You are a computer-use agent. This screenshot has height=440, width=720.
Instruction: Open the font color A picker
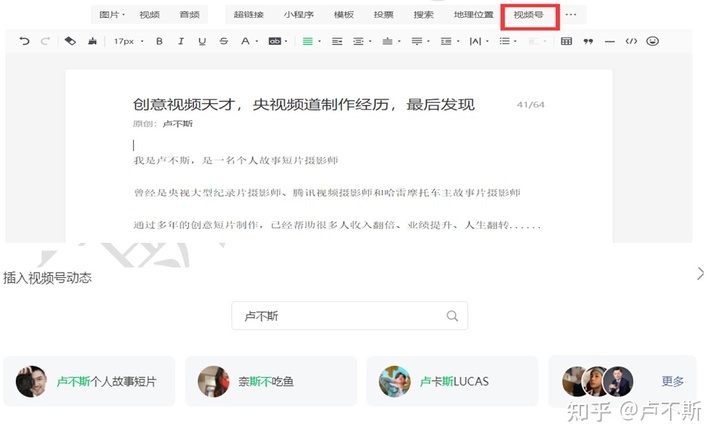(x=248, y=41)
